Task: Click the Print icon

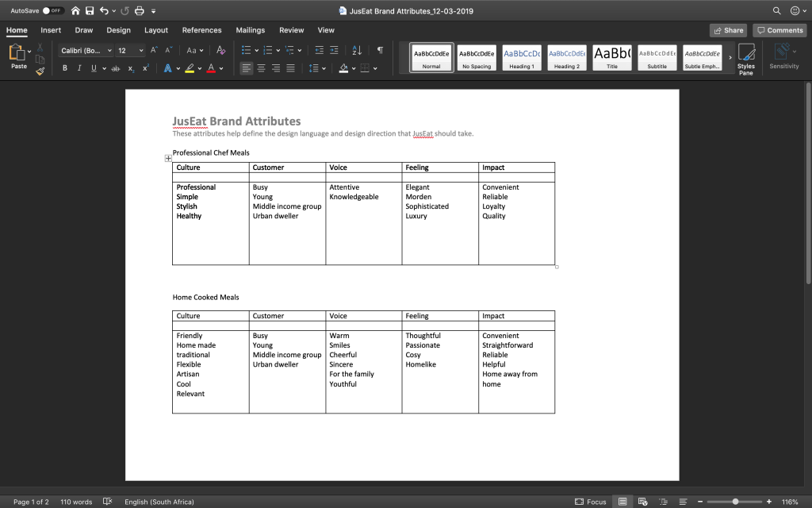Action: pyautogui.click(x=140, y=11)
